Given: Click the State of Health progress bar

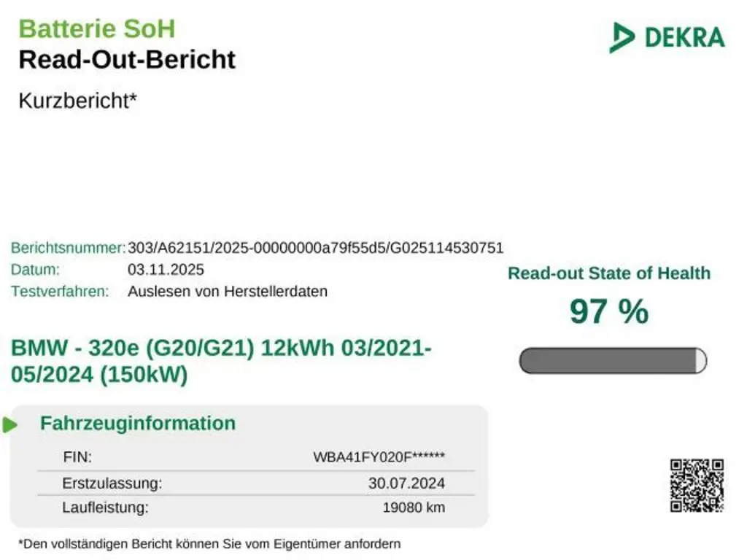Looking at the screenshot, I should 613,360.
